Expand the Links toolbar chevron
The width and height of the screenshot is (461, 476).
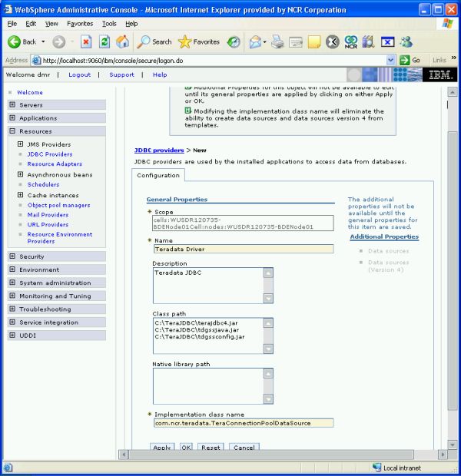(x=454, y=58)
